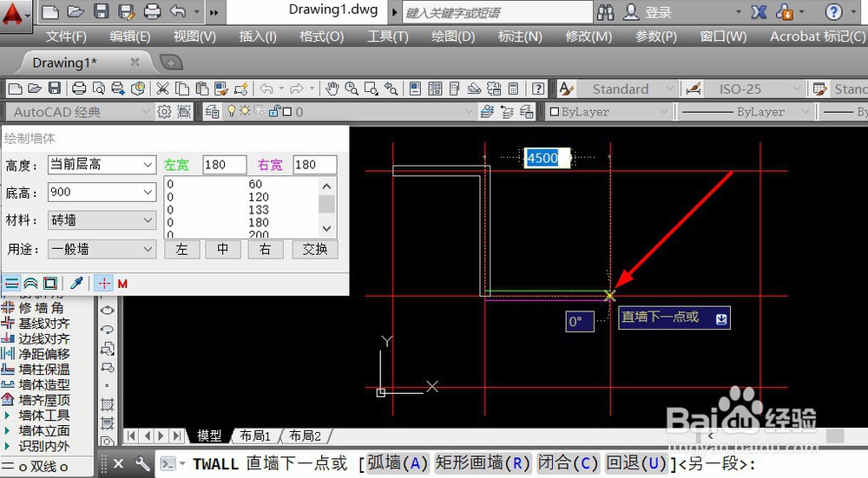Click the Plot (print) icon in standard toolbar

coord(79,88)
